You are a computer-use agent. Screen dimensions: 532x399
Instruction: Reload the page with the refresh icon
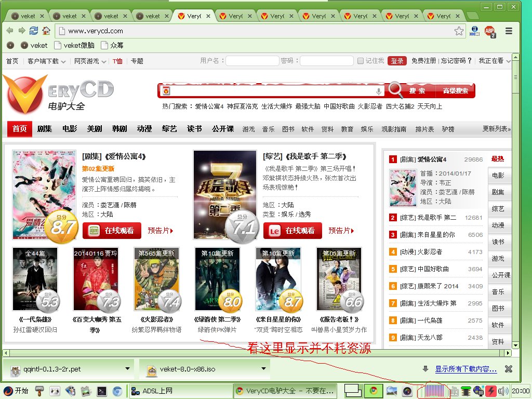pos(34,31)
